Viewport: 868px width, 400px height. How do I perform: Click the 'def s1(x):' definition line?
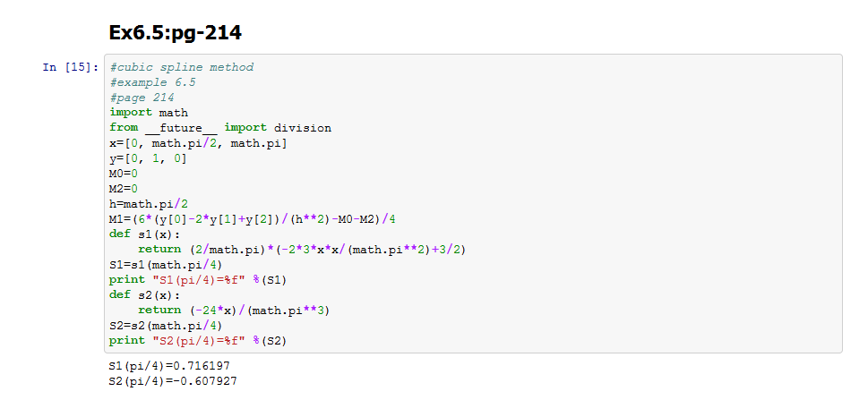click(145, 234)
